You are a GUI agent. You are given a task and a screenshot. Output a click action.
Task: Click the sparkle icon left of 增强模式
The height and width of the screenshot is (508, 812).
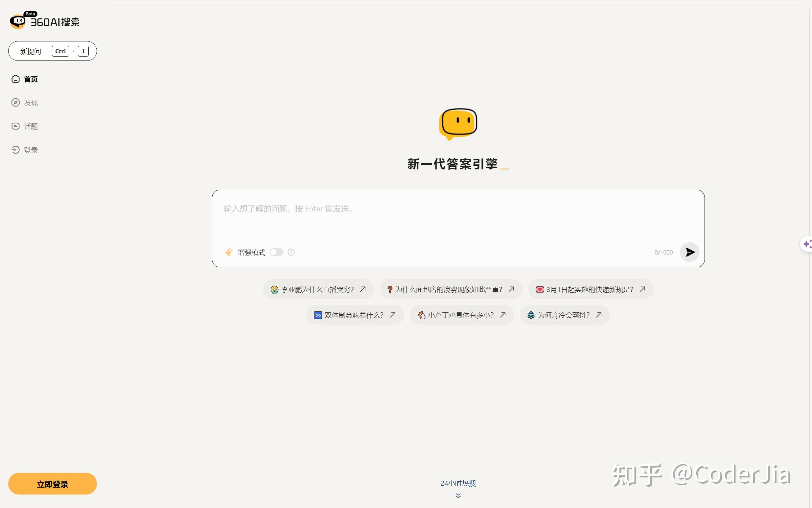click(229, 252)
